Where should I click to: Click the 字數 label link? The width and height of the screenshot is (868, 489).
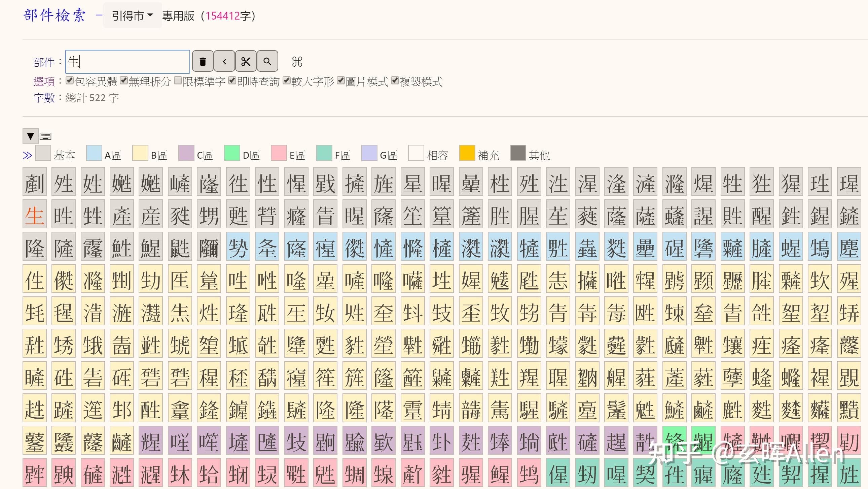(44, 98)
